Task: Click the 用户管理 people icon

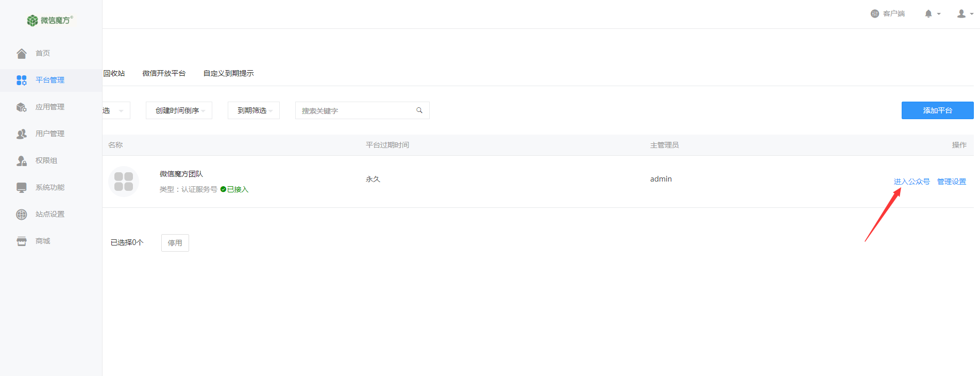Action: 22,134
